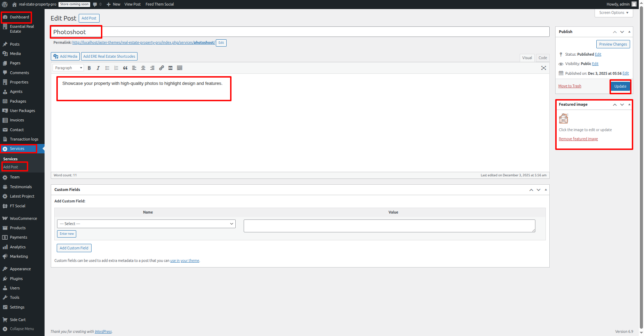This screenshot has width=644, height=336.
Task: Toggle bold formatting in editor toolbar
Action: click(89, 68)
